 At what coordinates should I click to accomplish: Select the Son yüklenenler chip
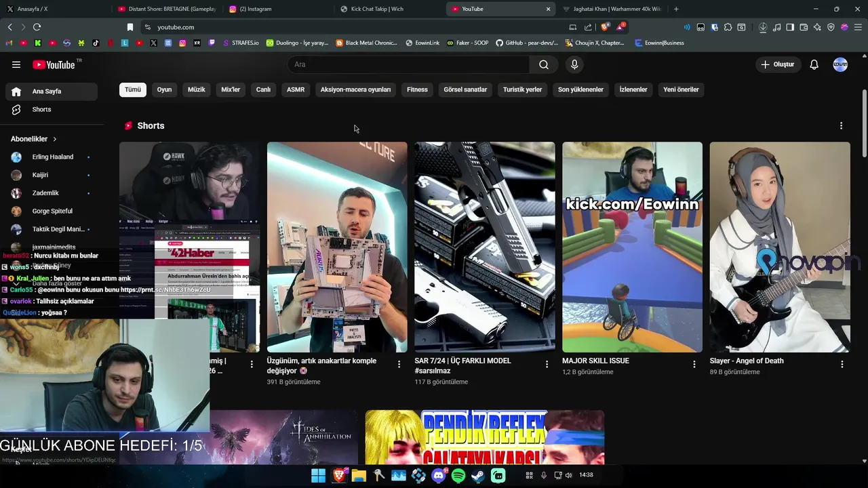tap(580, 89)
